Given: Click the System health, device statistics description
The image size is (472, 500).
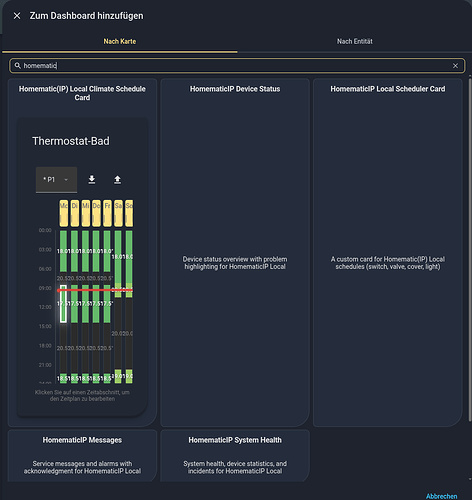Looking at the screenshot, I should point(235,467).
